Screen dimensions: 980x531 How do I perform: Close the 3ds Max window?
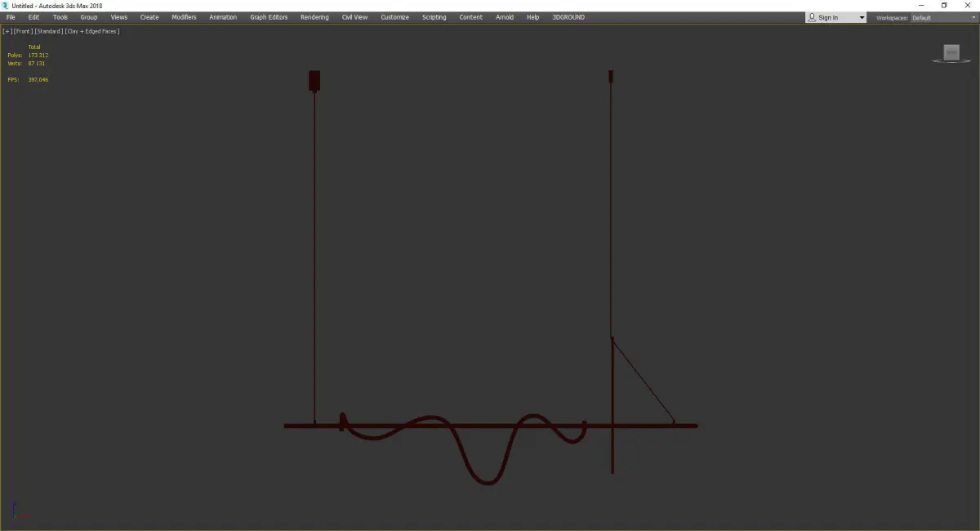pyautogui.click(x=968, y=6)
